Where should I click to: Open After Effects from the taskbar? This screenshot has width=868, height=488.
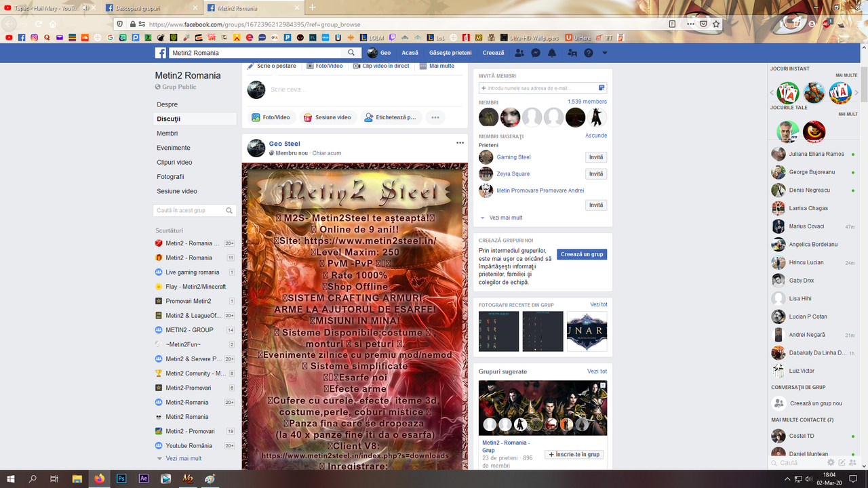143,479
